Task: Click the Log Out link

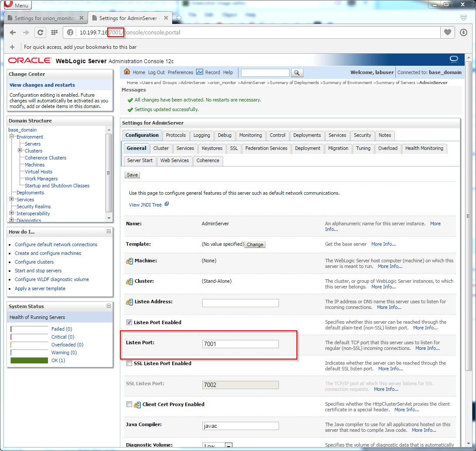Action: [156, 72]
